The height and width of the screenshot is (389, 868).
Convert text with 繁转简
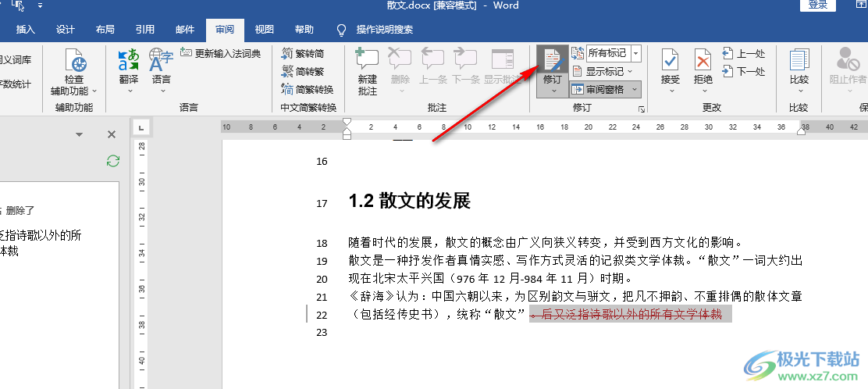(x=302, y=54)
